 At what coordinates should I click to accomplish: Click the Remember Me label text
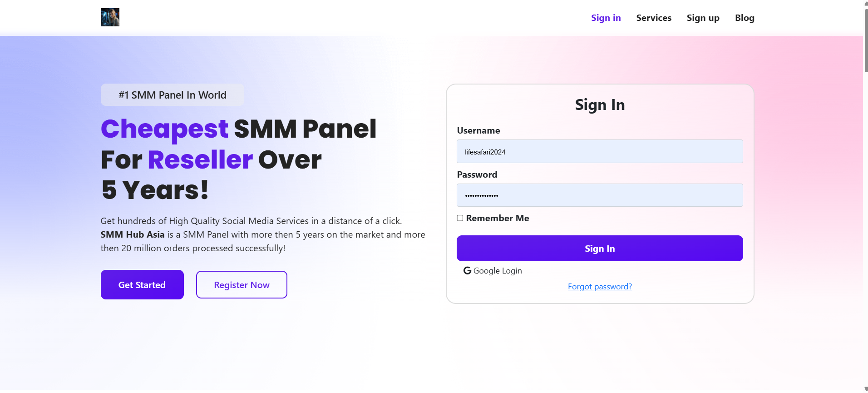[497, 218]
